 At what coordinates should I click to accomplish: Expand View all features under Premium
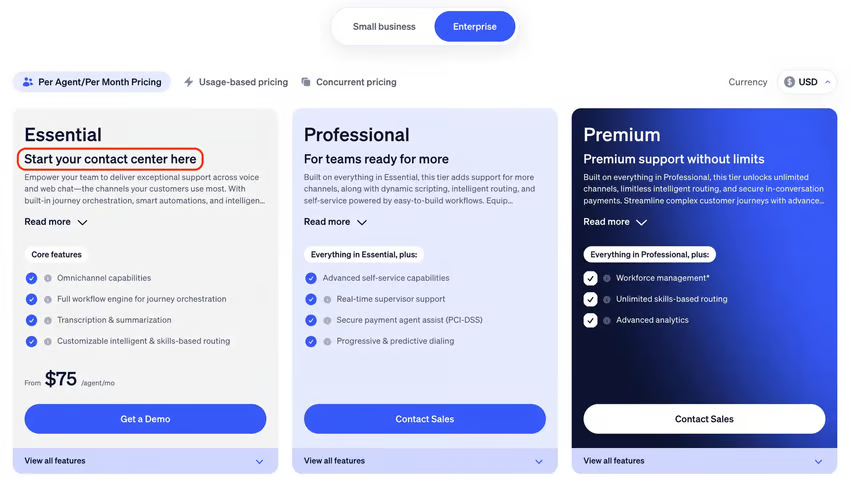(x=704, y=461)
